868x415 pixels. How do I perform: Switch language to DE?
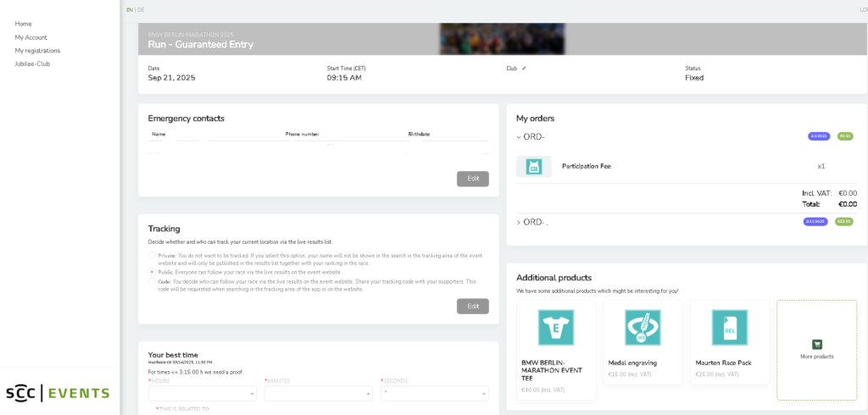(141, 10)
